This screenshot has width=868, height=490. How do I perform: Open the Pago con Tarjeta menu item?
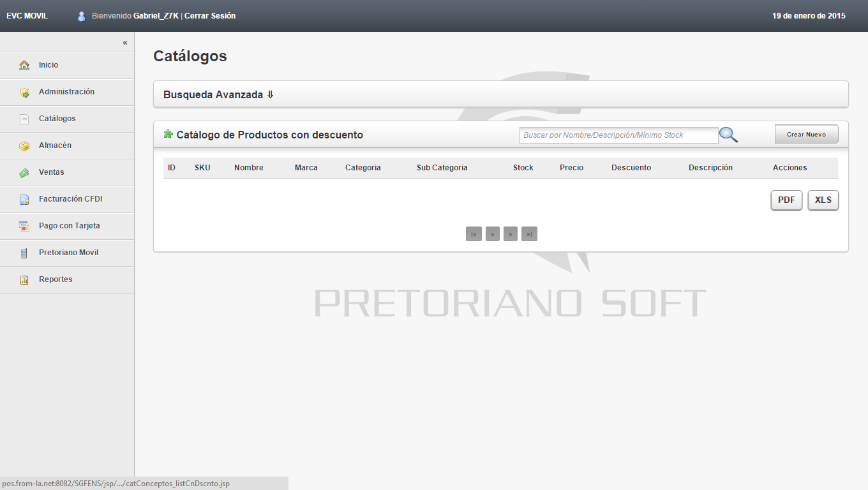pos(67,226)
